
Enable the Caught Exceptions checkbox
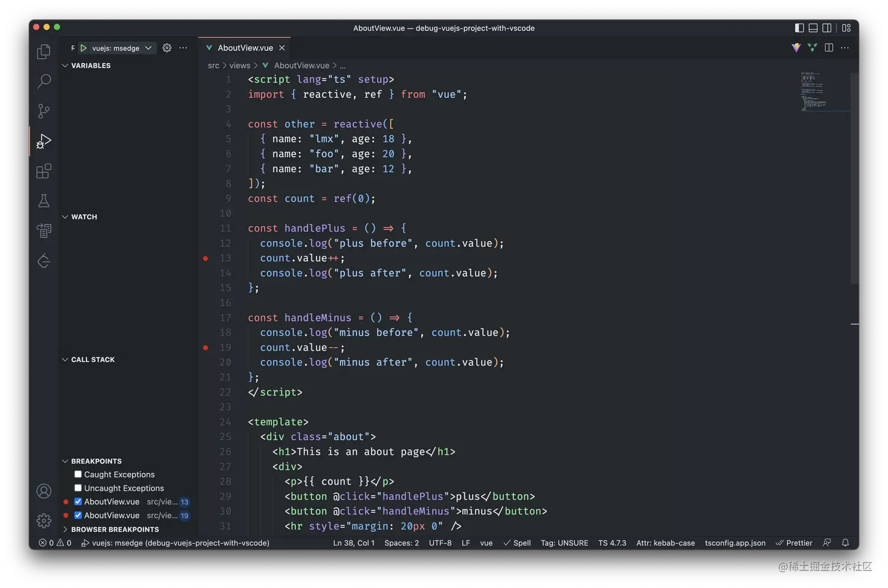78,474
